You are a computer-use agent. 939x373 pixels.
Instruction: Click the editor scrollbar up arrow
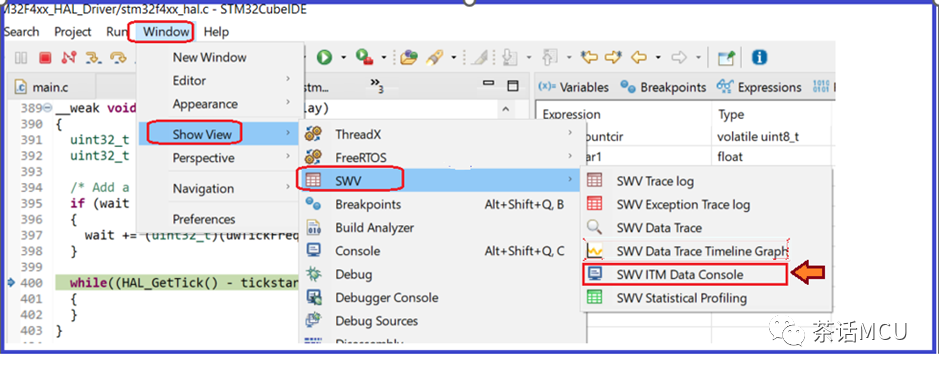(505, 110)
